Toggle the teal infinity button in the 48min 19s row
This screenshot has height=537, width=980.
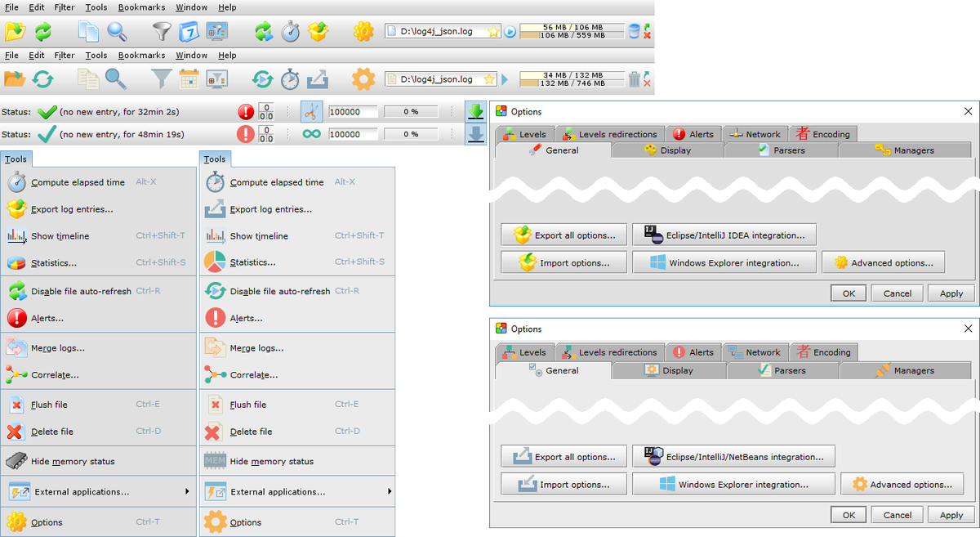(311, 134)
